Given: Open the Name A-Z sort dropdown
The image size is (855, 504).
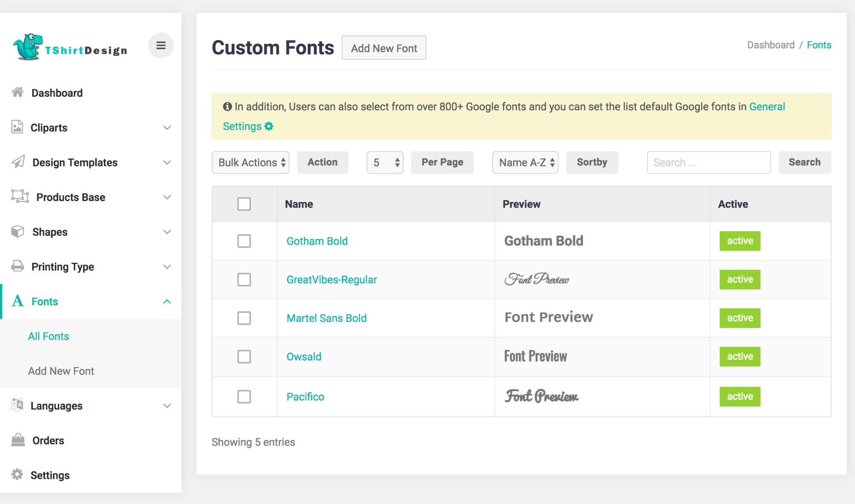Looking at the screenshot, I should pos(525,162).
